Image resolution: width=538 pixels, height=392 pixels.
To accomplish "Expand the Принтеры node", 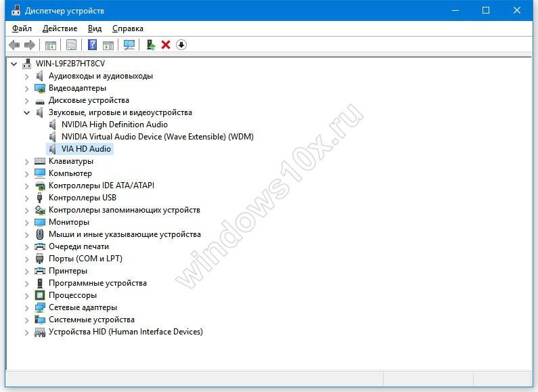I will point(27,271).
